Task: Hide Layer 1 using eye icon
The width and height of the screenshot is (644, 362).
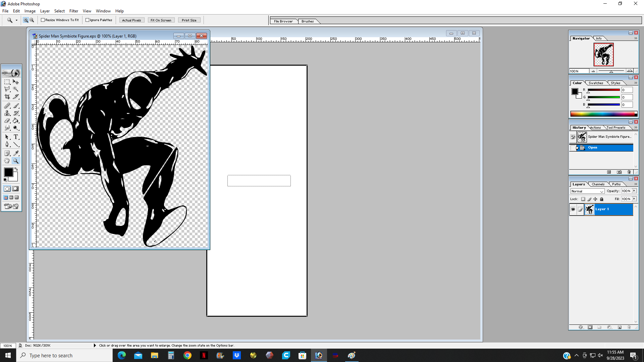Action: coord(573,209)
